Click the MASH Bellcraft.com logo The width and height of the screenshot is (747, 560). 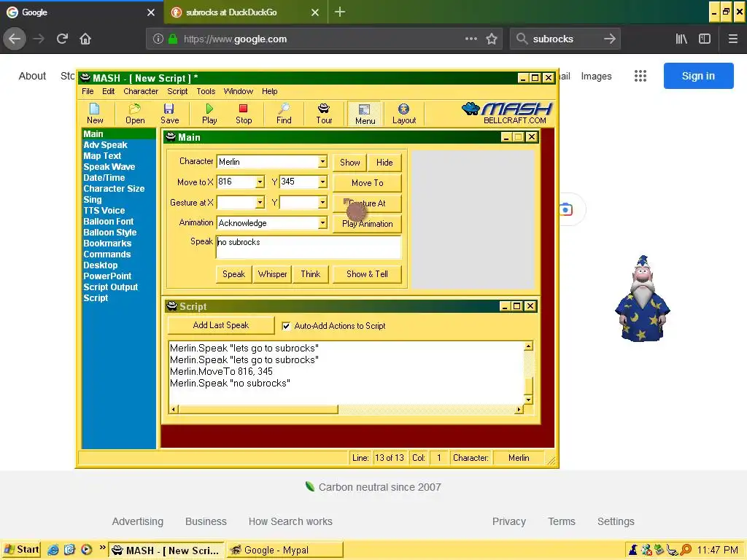[x=507, y=113]
